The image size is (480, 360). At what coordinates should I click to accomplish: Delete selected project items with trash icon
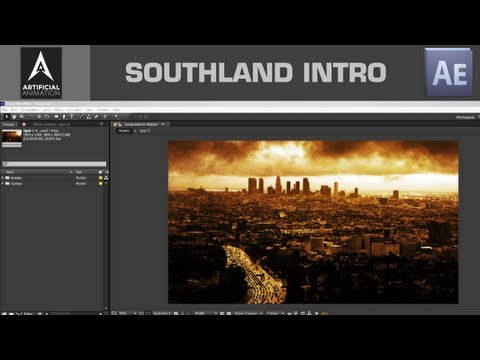click(40, 314)
